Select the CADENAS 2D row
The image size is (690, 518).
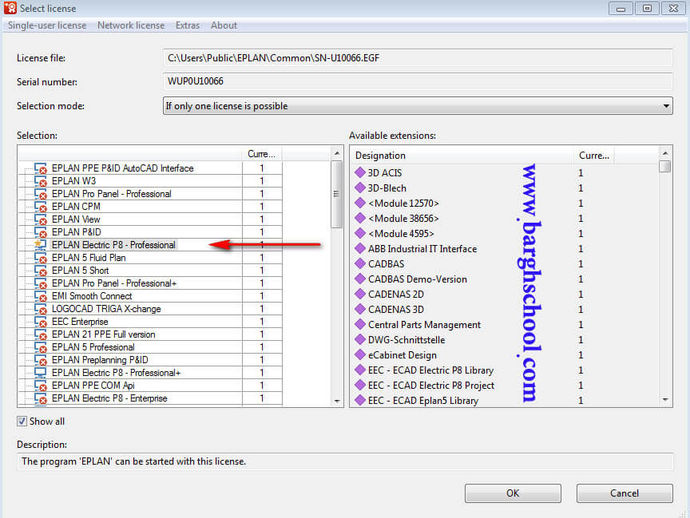click(506, 294)
